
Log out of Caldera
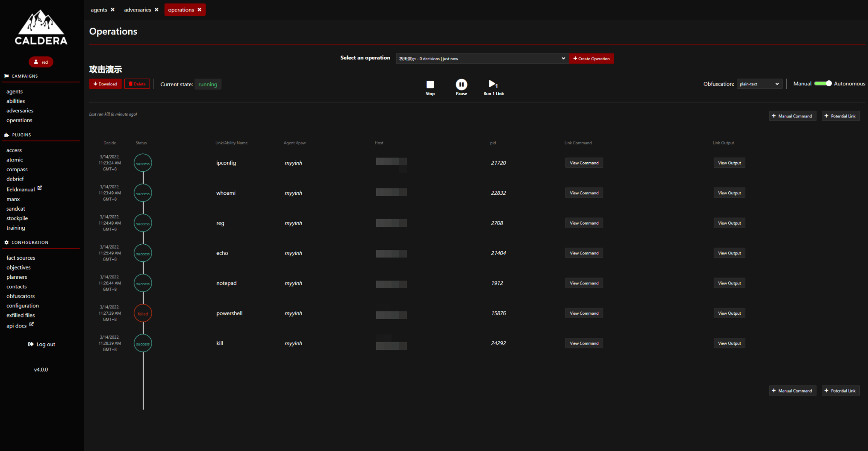41,344
